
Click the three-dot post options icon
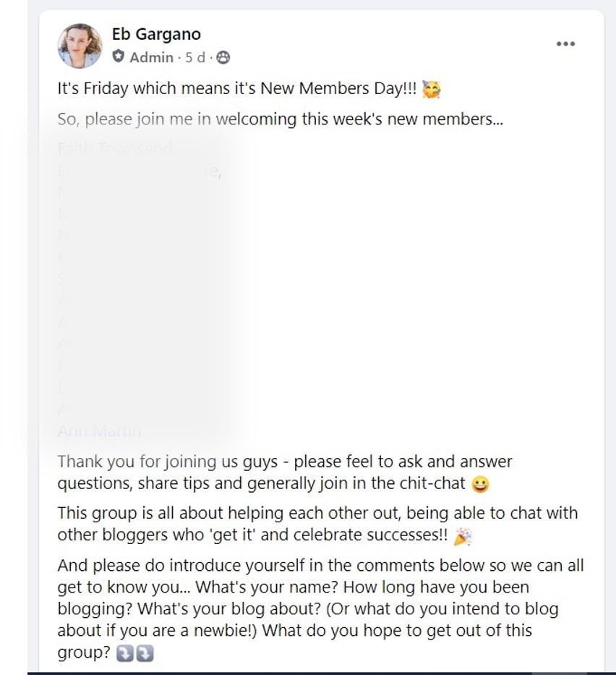(567, 43)
